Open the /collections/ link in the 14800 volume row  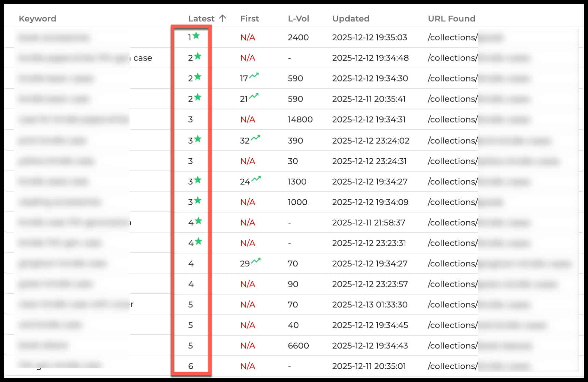[452, 119]
